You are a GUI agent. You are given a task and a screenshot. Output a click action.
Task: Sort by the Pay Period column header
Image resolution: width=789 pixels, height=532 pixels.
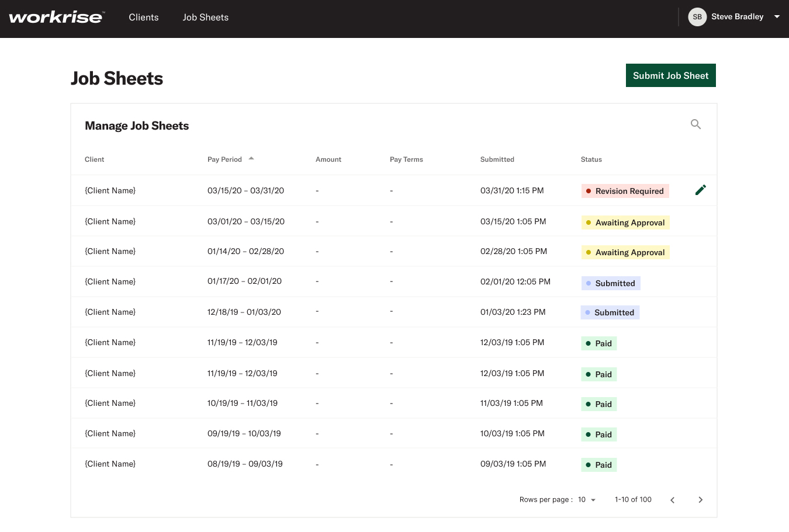[224, 159]
